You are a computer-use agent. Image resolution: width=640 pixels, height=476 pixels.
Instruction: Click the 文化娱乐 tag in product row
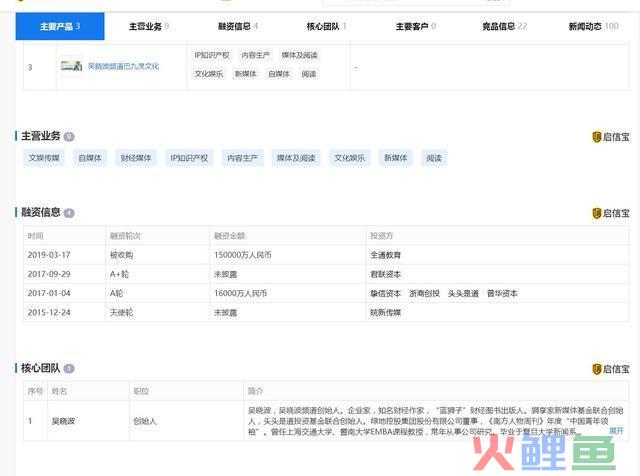209,74
